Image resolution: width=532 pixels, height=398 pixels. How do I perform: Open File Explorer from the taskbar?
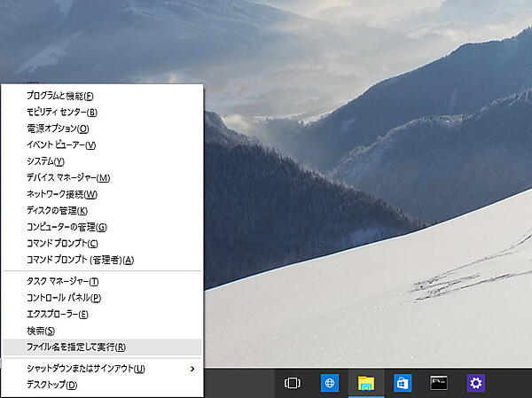(x=365, y=383)
